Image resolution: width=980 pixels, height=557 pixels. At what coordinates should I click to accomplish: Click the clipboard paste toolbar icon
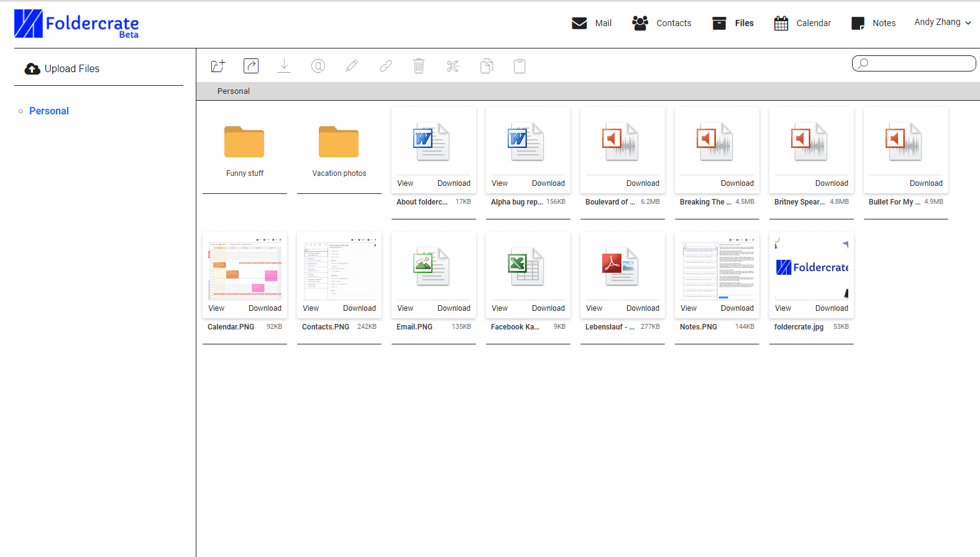(x=520, y=66)
